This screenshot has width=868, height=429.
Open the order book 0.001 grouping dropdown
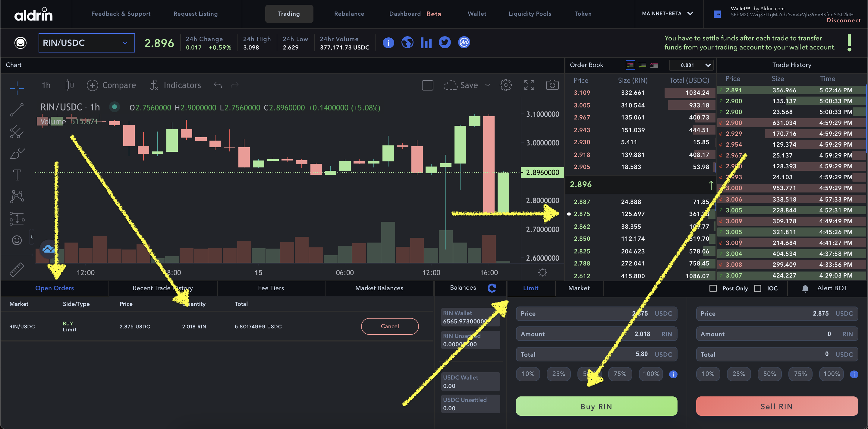click(691, 65)
